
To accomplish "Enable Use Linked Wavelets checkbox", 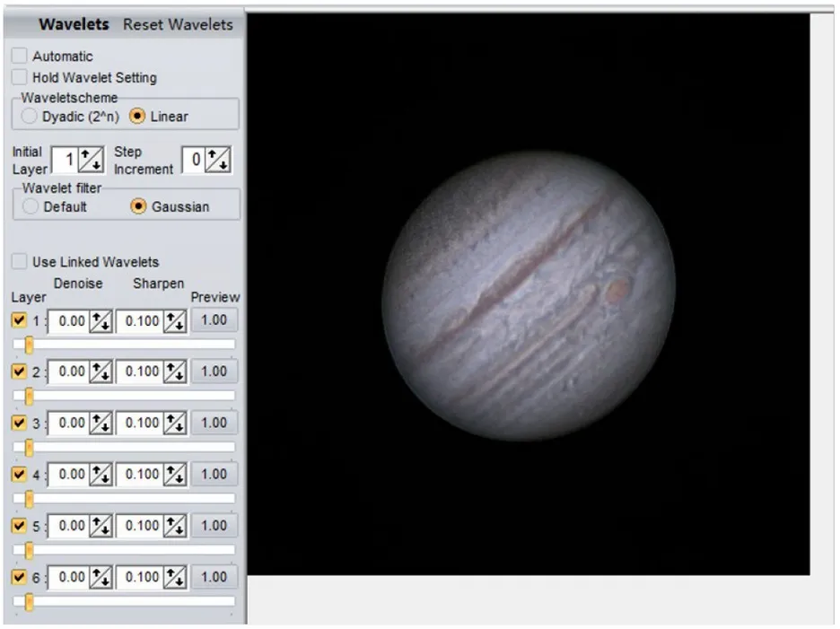I will (x=19, y=261).
